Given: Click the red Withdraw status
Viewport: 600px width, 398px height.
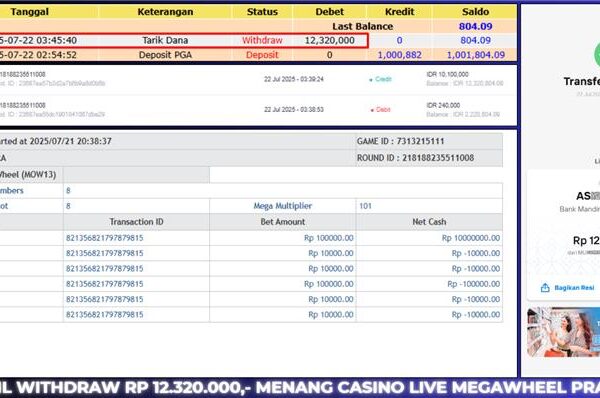Looking at the screenshot, I should pos(262,40).
